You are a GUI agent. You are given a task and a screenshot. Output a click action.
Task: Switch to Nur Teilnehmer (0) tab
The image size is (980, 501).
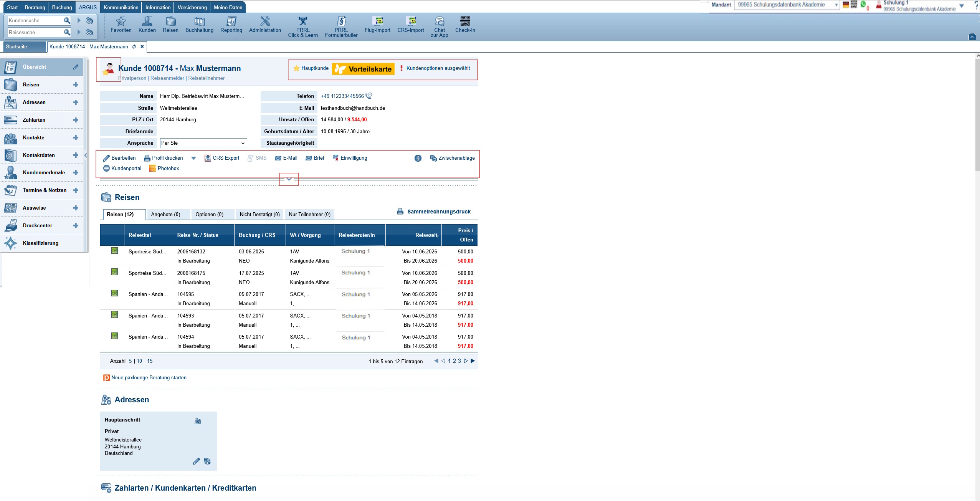pyautogui.click(x=309, y=214)
